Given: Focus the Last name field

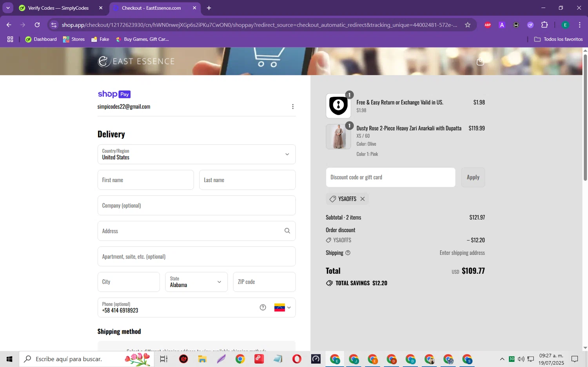Looking at the screenshot, I should [x=247, y=180].
